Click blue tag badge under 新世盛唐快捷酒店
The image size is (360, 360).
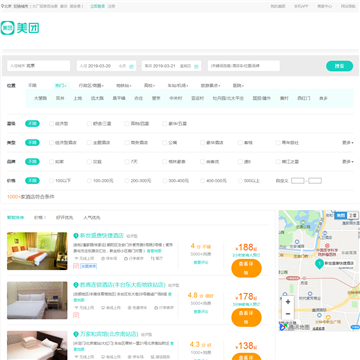(x=88, y=266)
